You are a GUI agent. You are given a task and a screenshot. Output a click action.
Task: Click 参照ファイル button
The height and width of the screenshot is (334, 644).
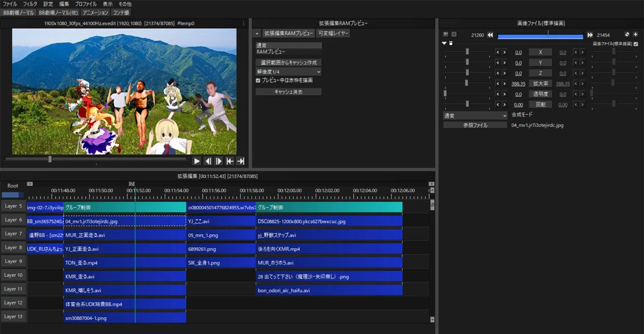pos(475,125)
